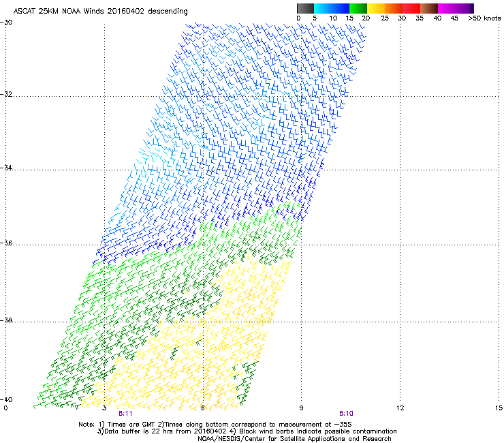
Task: Click the dark purple >50 knots swatch
Action: [471, 8]
